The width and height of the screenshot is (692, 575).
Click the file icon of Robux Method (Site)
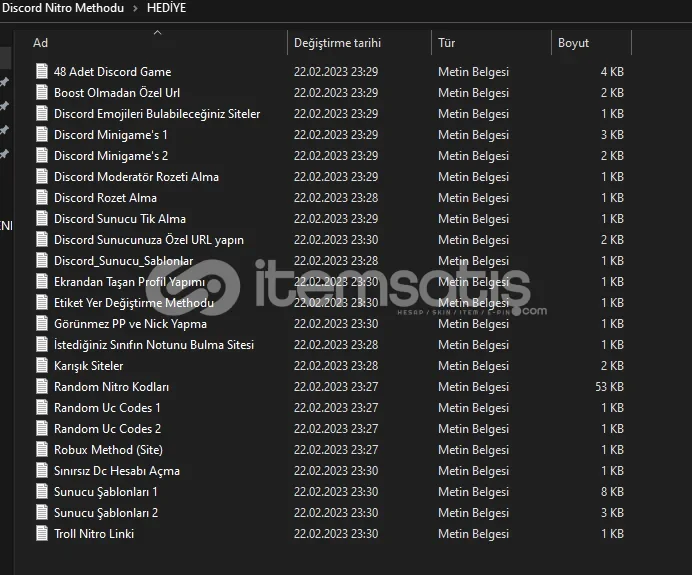[x=42, y=450]
